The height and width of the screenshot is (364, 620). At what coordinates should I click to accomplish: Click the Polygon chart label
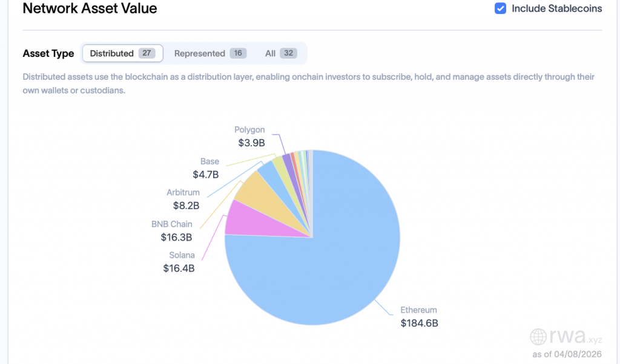point(249,130)
